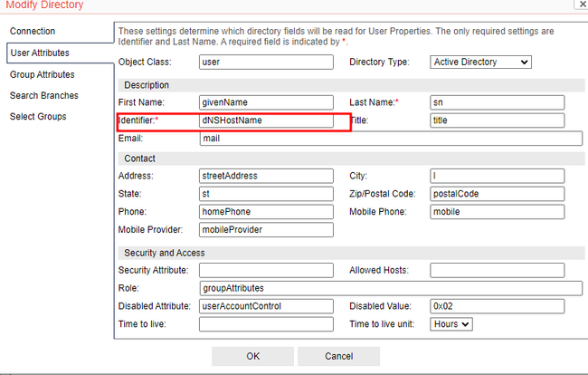Click the Disabled Value field
Screen dimensions: 588x375
(x=497, y=306)
